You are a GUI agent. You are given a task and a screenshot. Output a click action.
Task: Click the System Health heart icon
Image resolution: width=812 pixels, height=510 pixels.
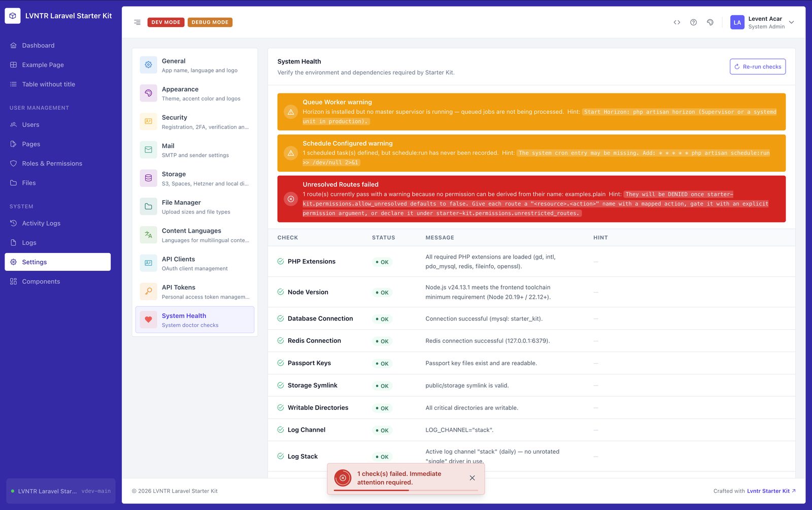point(148,320)
